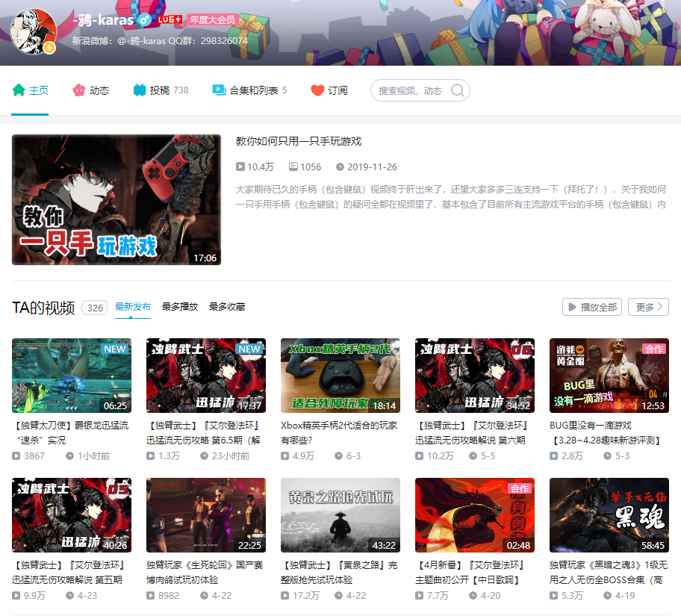Image resolution: width=681 pixels, height=616 pixels.
Task: Go to the 订阅 tab
Action: pyautogui.click(x=329, y=90)
